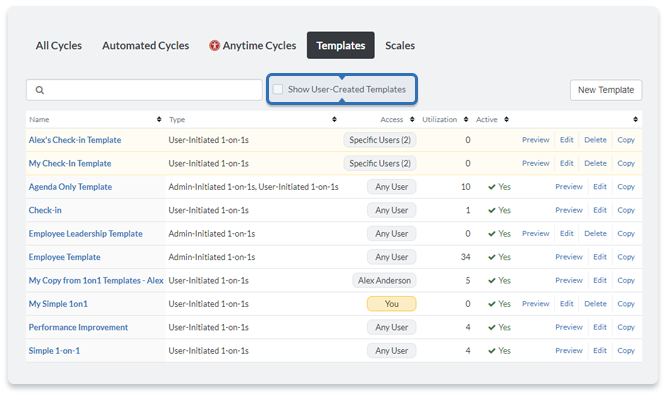667x398 pixels.
Task: Delete My Simple 1on1 template
Action: point(595,304)
